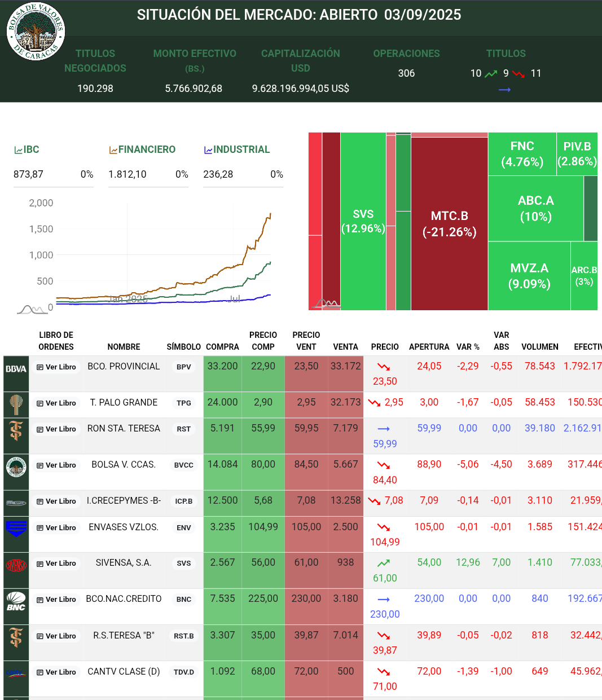Click the BBVA logo in BCO. PROVINCIAL row

click(16, 369)
